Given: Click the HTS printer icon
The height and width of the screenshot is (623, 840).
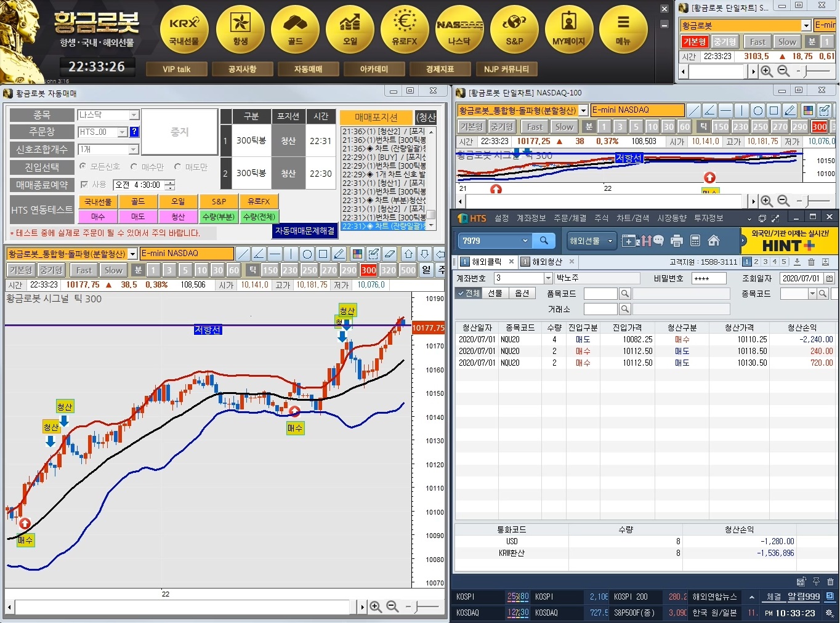Looking at the screenshot, I should (677, 241).
